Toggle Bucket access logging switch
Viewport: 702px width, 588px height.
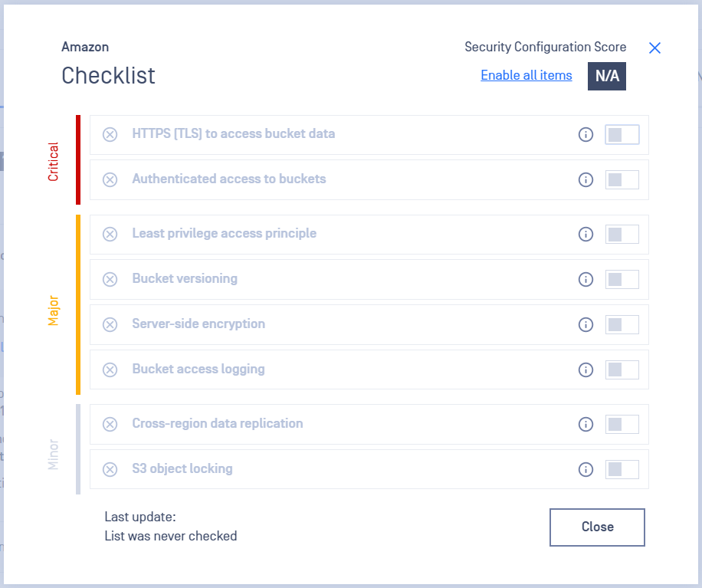coord(622,370)
